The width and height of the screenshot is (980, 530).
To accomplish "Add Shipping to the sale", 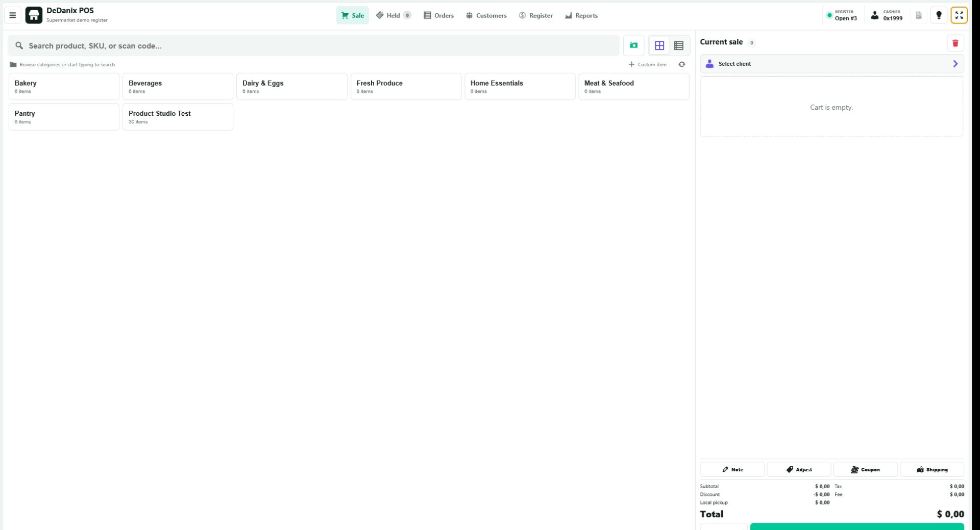I will tap(932, 469).
